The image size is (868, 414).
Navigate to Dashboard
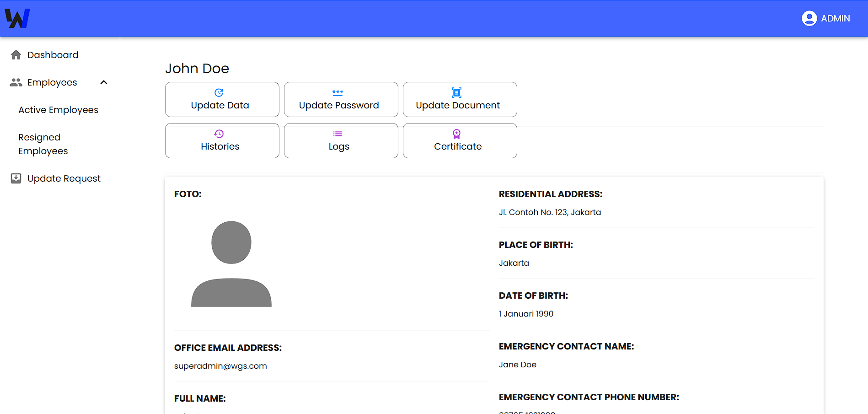tap(53, 55)
